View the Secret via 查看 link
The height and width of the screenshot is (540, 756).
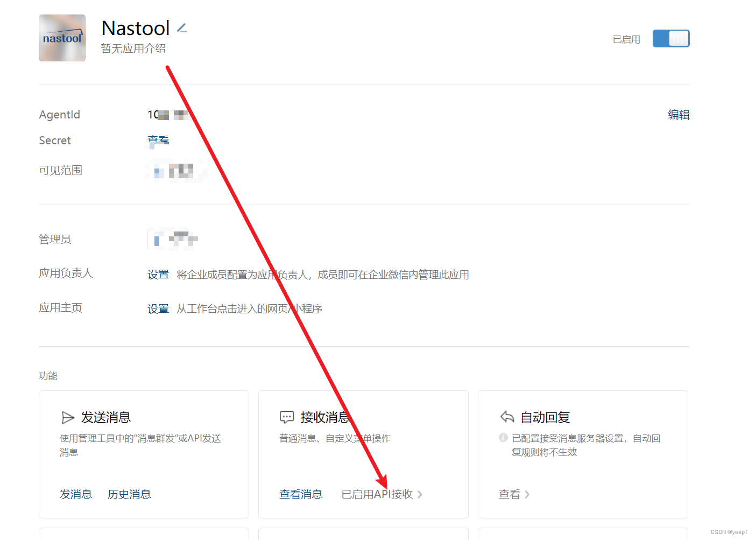pyautogui.click(x=158, y=141)
